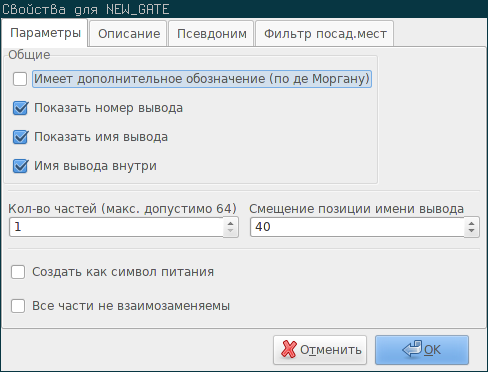The height and width of the screenshot is (372, 488).
Task: Switch to the Описание tab
Action: coord(129,34)
